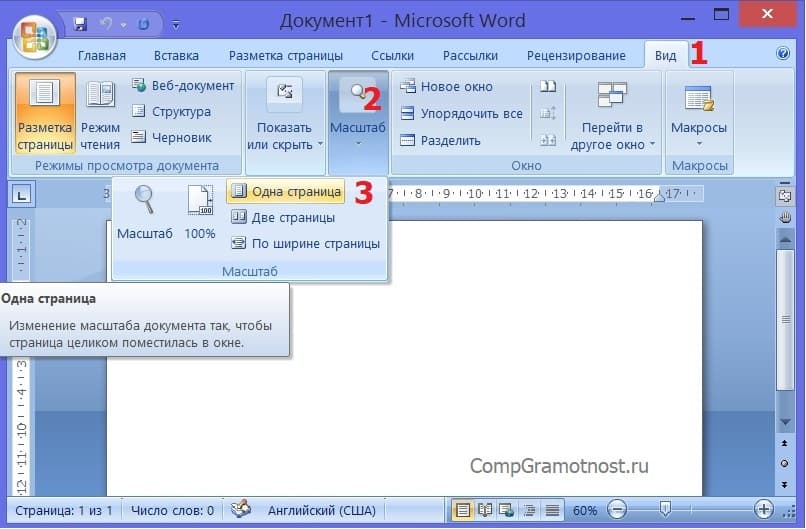Click Reset Window Position icon
Screen dimensions: 806x529
[548, 140]
